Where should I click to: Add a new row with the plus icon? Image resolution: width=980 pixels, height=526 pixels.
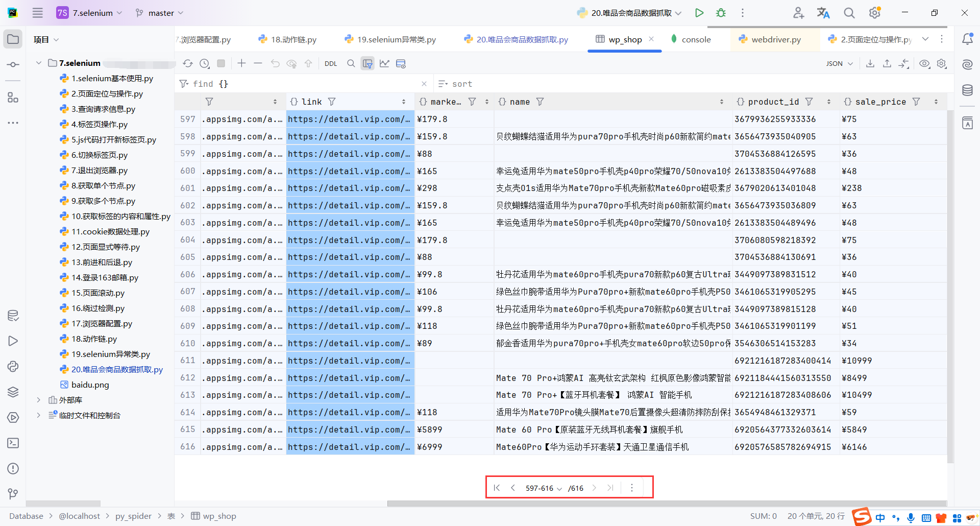pyautogui.click(x=241, y=63)
